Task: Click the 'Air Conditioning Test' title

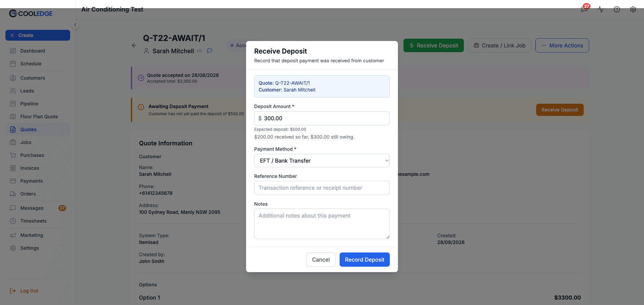Action: [112, 9]
